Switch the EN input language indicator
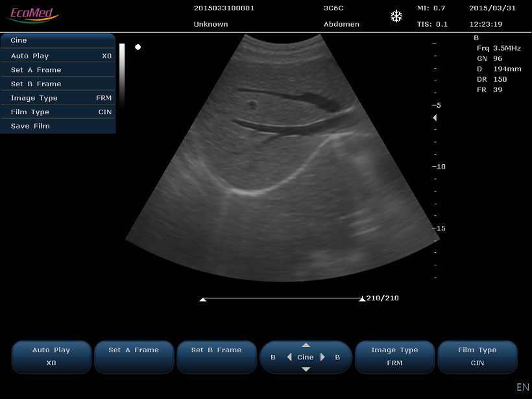 (522, 387)
